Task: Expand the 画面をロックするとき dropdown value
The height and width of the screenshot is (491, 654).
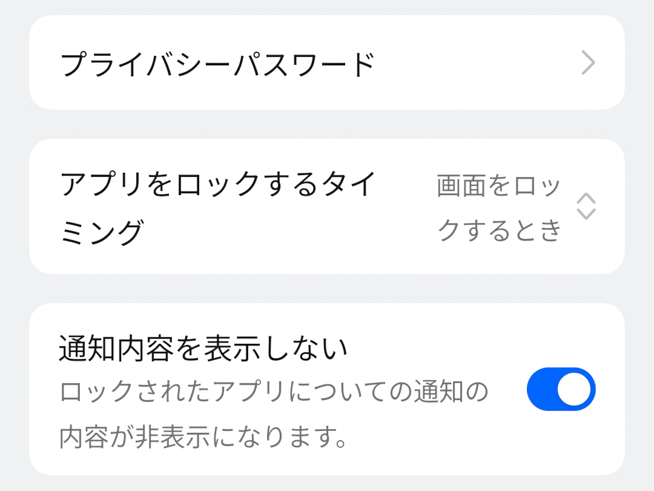Action: coord(499,207)
